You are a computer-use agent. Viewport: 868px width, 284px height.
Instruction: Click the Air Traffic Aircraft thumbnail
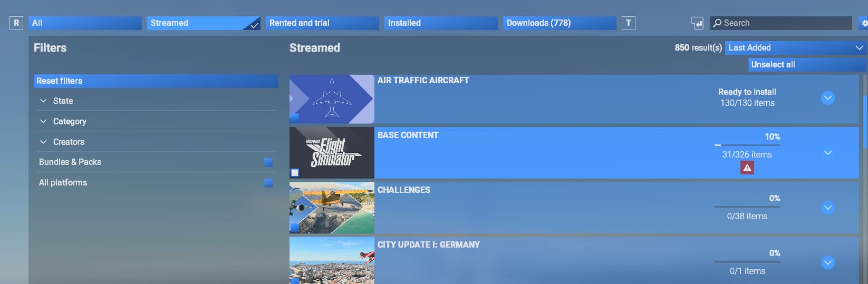click(332, 99)
